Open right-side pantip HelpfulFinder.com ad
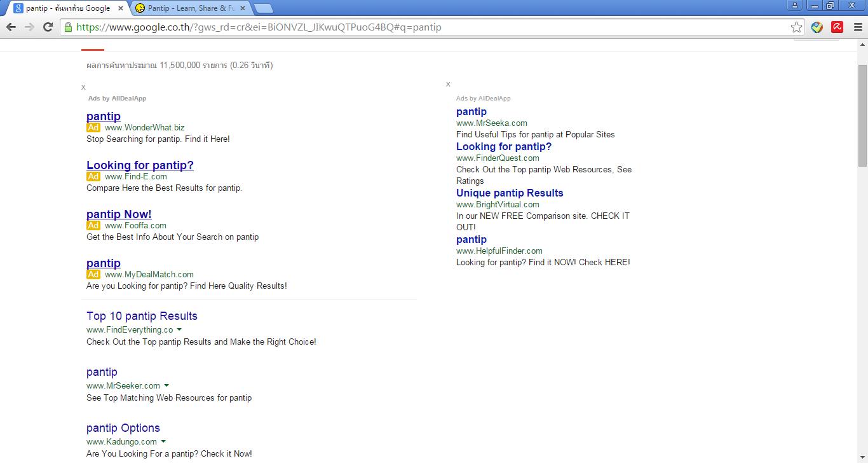Image resolution: width=868 pixels, height=463 pixels. [x=471, y=240]
